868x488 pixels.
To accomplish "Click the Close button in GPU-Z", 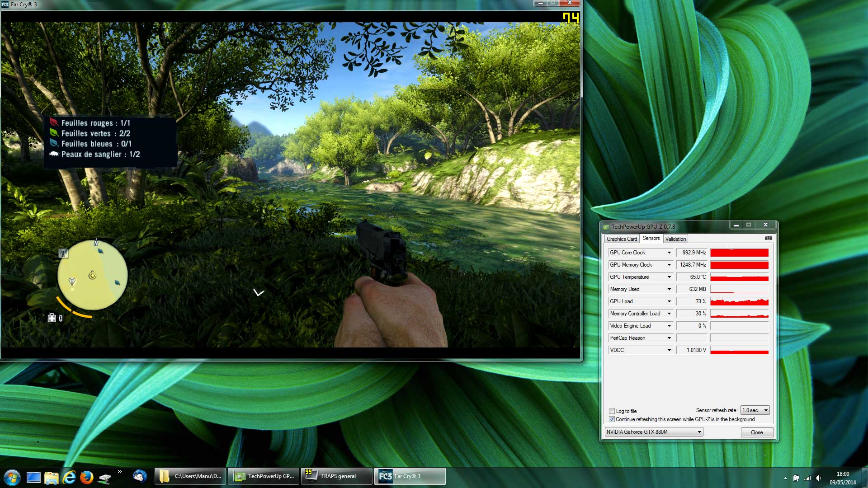I will click(757, 432).
